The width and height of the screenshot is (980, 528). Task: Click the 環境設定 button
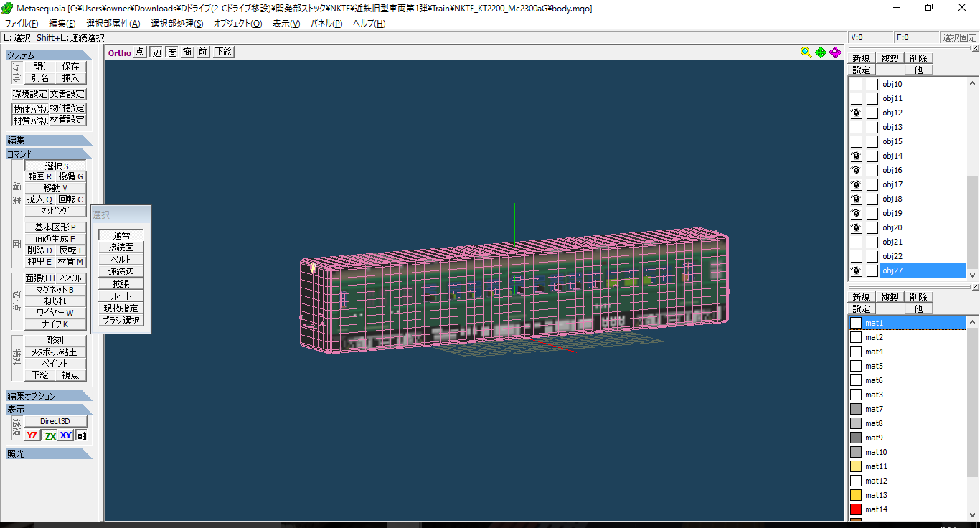pos(30,94)
